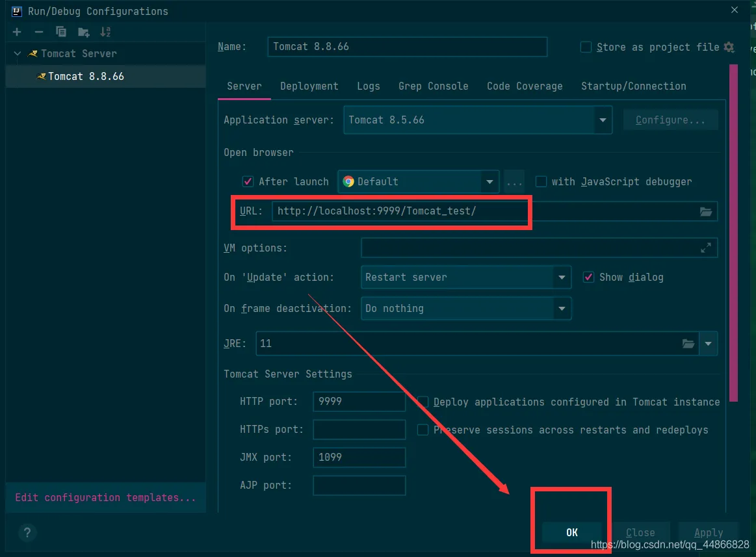Remove selected configuration with minus icon
Viewport: 756px width, 557px height.
click(x=39, y=32)
